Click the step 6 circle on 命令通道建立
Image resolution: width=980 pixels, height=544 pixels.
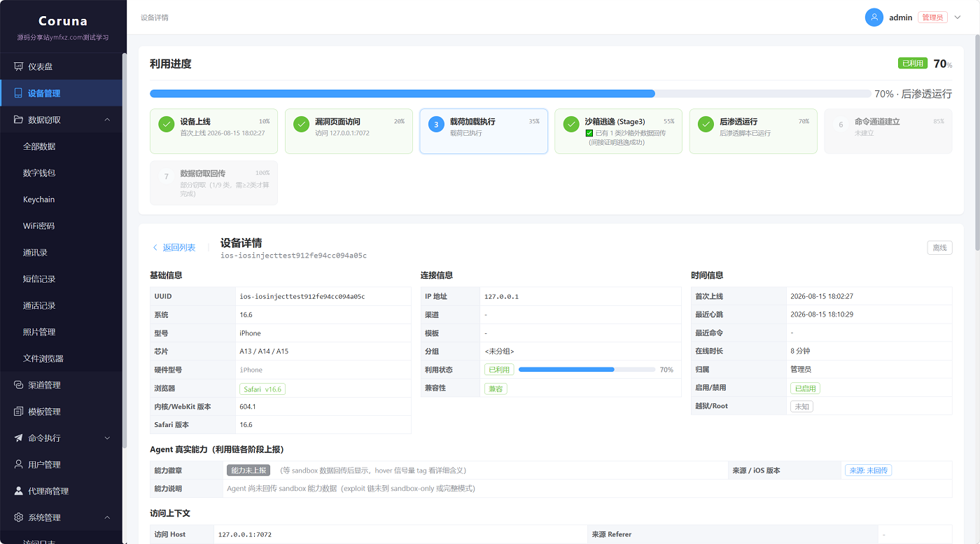pos(841,125)
